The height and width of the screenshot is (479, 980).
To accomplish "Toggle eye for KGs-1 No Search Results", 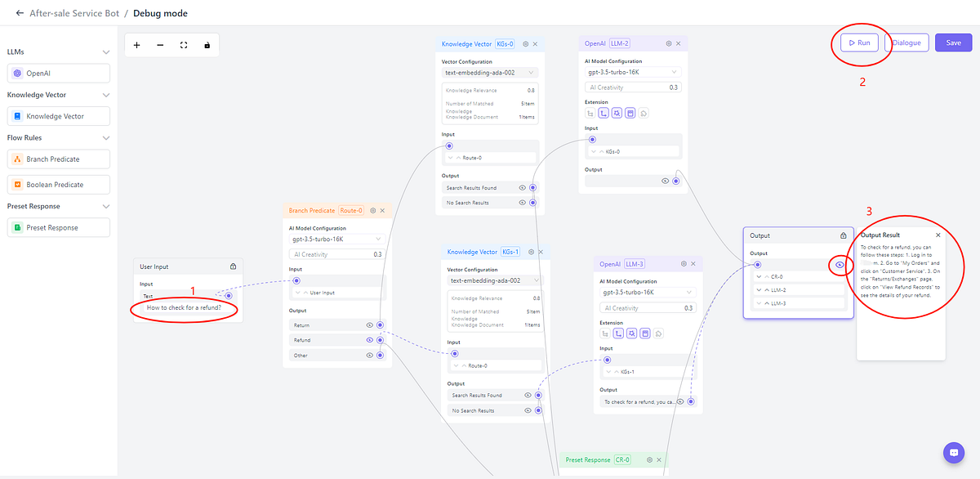I will coord(528,410).
